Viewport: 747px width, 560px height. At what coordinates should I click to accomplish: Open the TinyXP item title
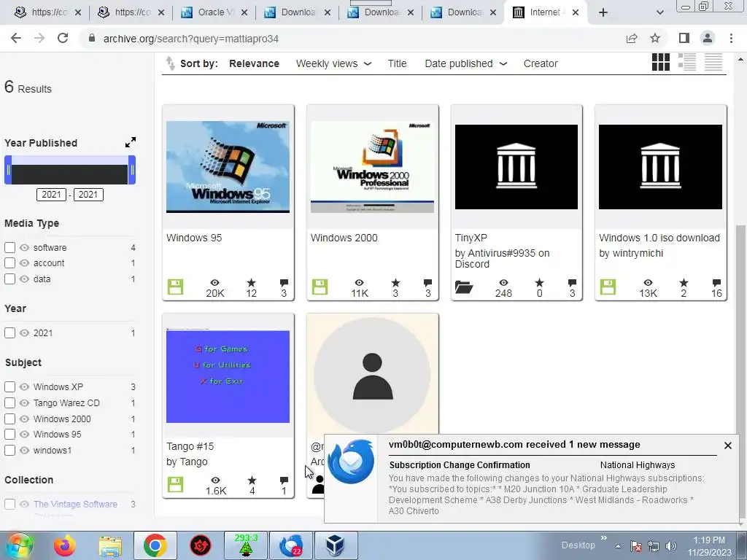471,238
